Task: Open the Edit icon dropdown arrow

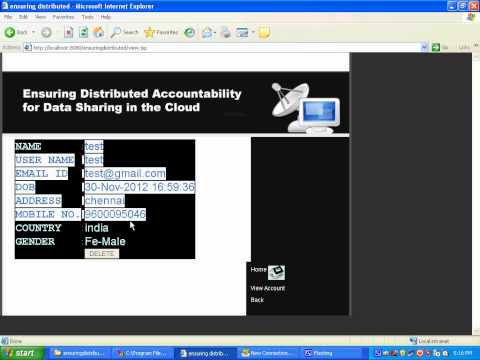Action: 253,32
